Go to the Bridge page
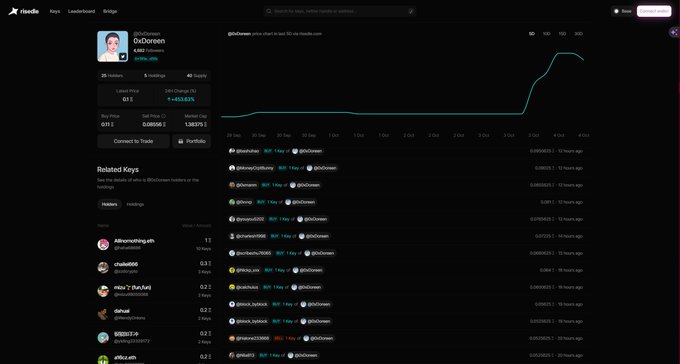The height and width of the screenshot is (364, 680). (110, 11)
